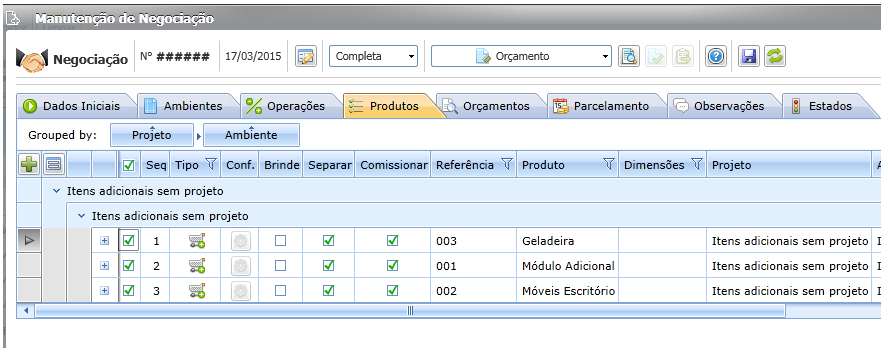The width and height of the screenshot is (888, 362).
Task: Filter the Referência column with funnel icon
Action: [507, 164]
